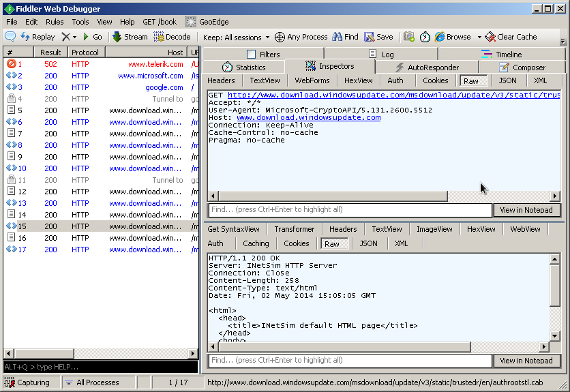Click the QuickExec command input box

[100, 367]
